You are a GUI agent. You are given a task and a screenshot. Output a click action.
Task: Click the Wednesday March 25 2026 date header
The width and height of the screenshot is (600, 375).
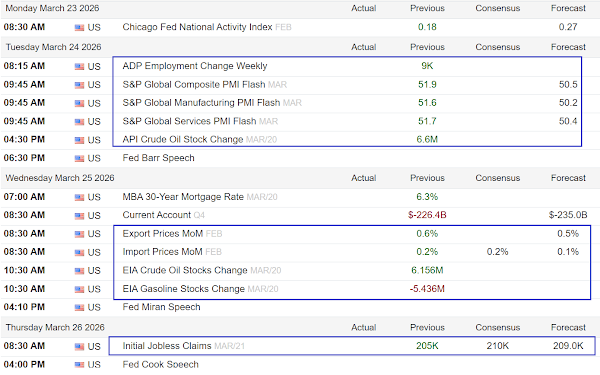(60, 178)
